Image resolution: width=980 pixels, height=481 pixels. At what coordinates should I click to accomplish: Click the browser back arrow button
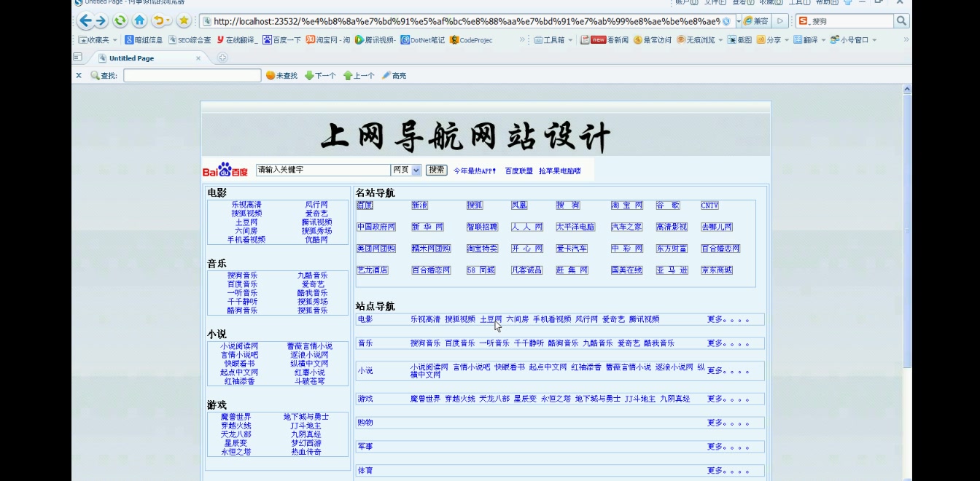85,21
